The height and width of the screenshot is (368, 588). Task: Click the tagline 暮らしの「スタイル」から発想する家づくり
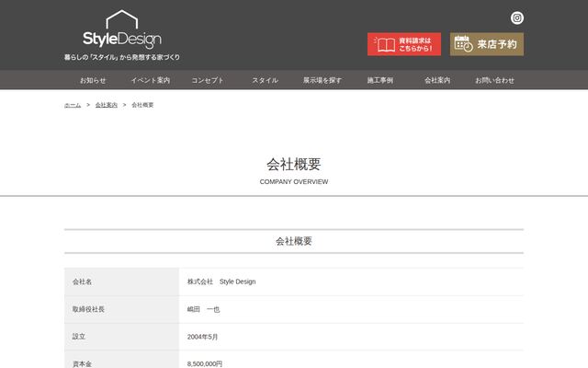(122, 57)
